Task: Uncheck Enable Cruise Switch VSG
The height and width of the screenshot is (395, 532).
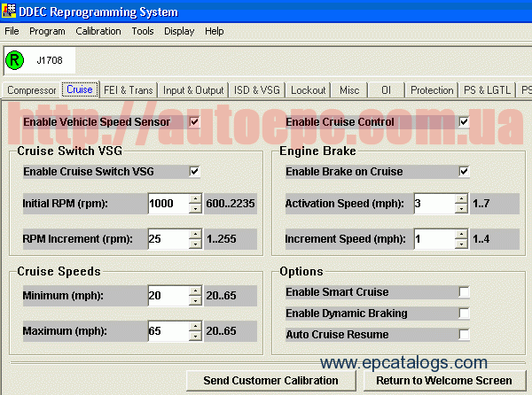Action: [195, 172]
